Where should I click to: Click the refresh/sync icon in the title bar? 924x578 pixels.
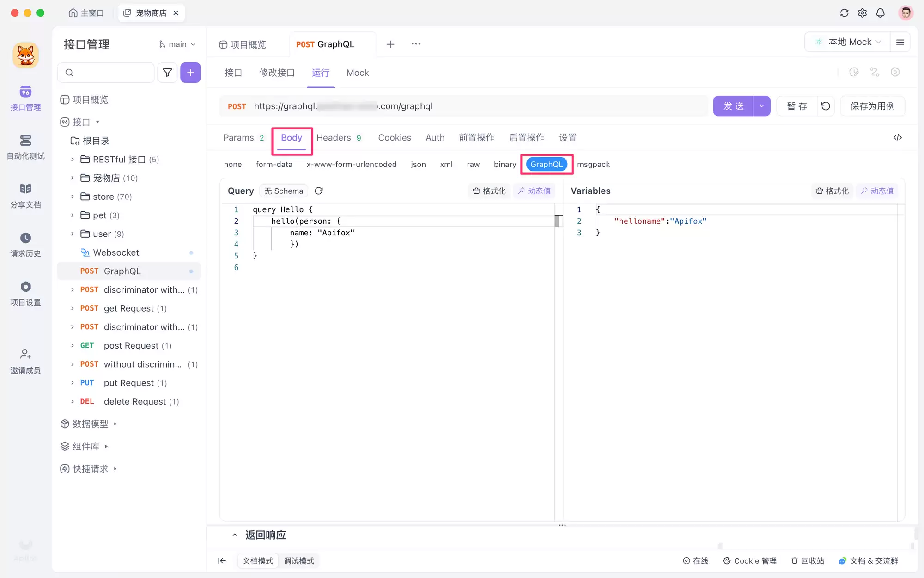pos(844,13)
